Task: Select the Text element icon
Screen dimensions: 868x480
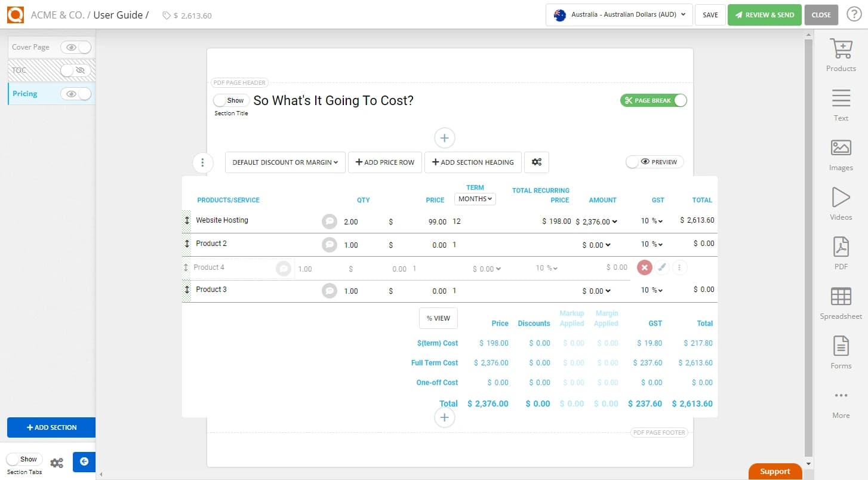Action: tap(841, 103)
